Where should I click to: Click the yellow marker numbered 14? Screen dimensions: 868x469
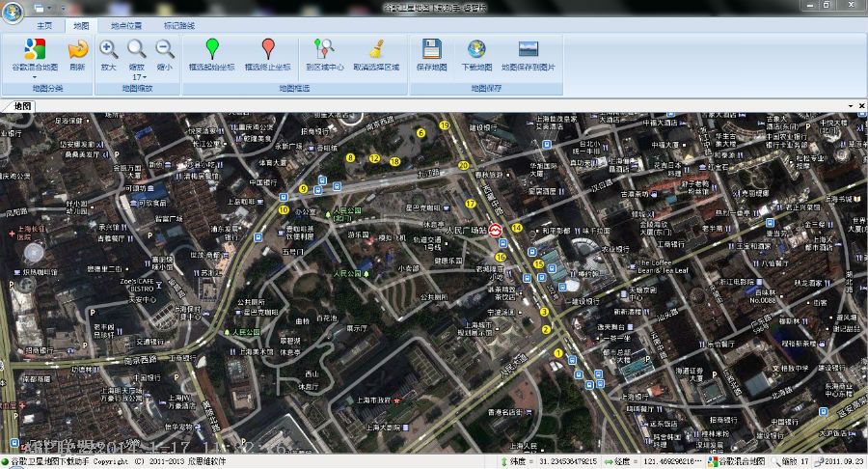[517, 228]
